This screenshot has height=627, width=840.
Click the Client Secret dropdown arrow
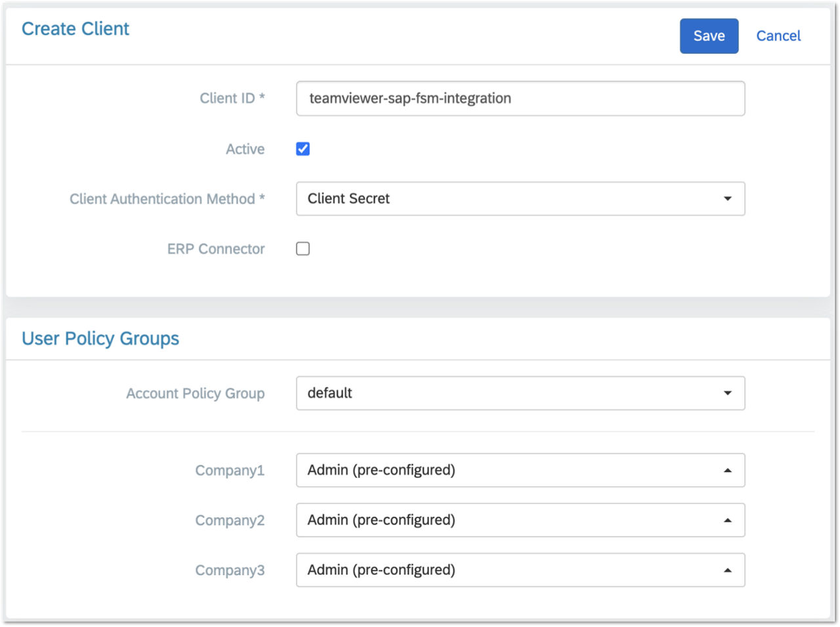pyautogui.click(x=727, y=199)
